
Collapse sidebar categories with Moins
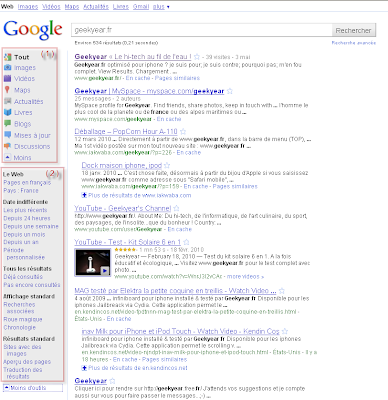pos(18,157)
